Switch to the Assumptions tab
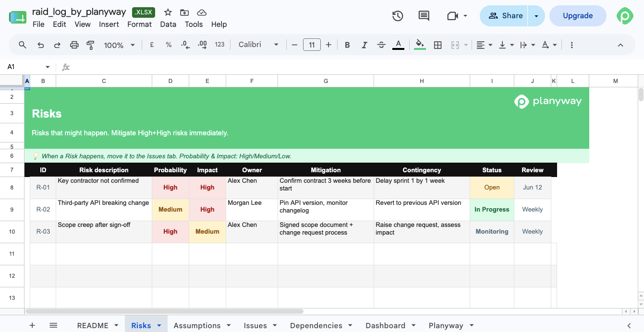The image size is (644, 332). tap(197, 325)
